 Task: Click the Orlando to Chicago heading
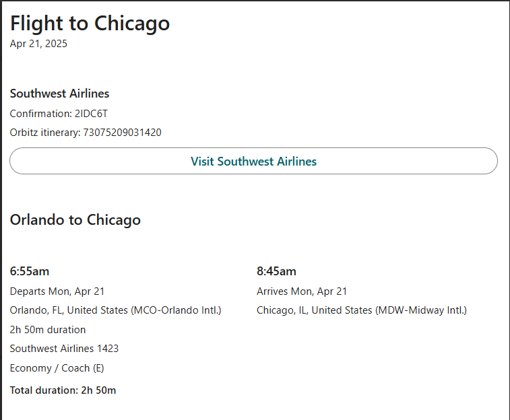[x=75, y=220]
